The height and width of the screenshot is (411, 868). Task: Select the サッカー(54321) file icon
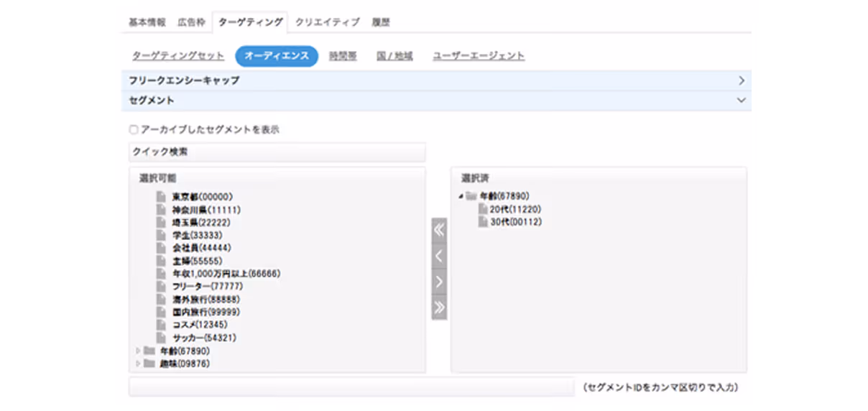point(162,338)
